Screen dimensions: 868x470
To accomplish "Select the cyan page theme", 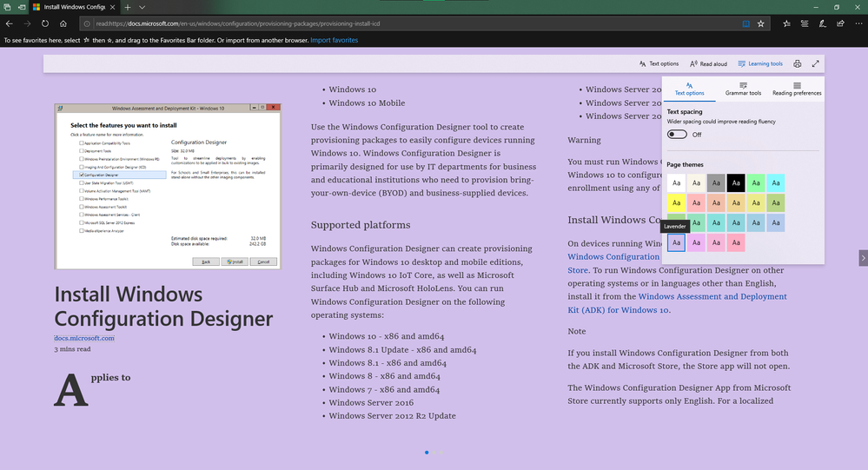I will point(776,182).
